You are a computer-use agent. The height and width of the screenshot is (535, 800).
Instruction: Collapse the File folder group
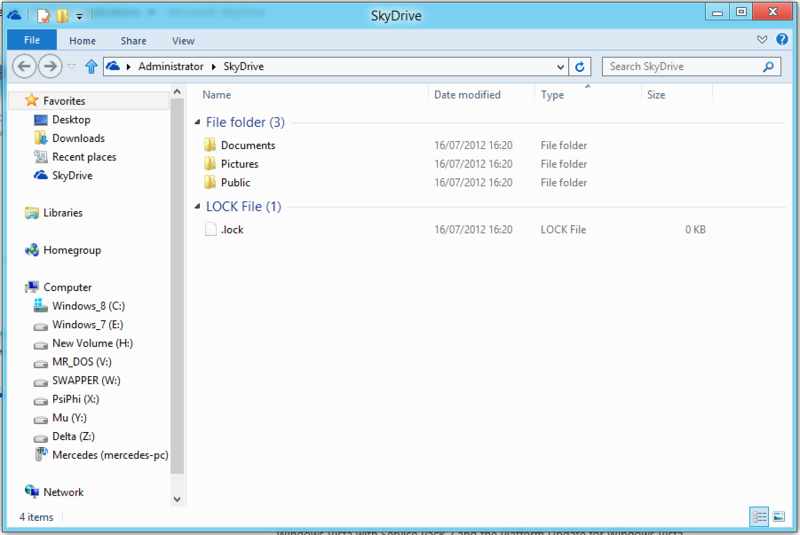[197, 123]
